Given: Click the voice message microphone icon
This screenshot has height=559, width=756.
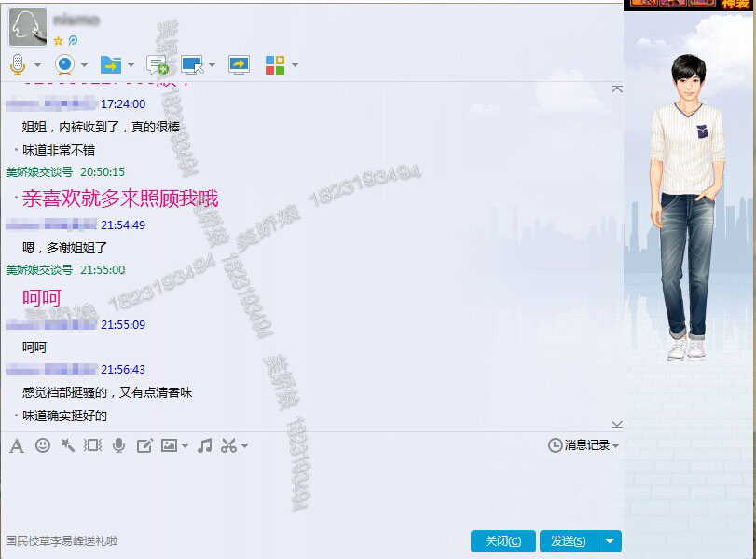Looking at the screenshot, I should coord(118,446).
